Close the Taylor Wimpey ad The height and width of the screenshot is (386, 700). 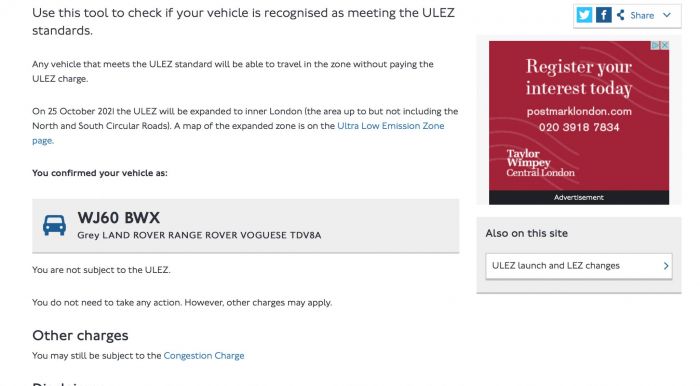(665, 45)
